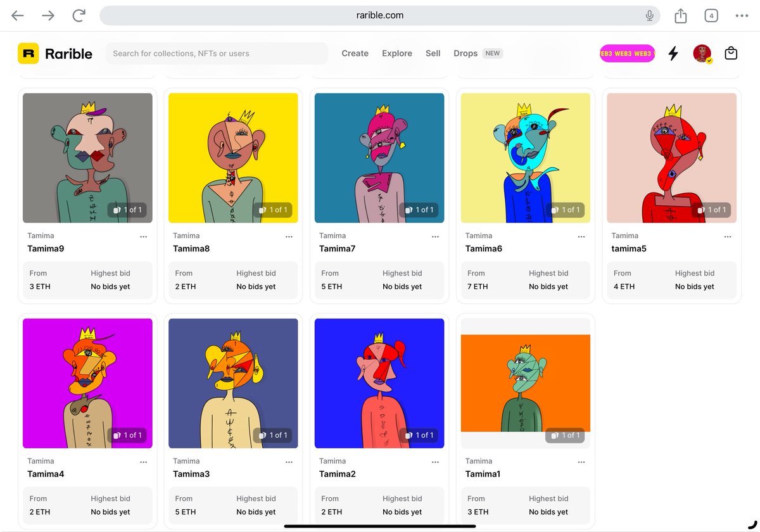
Task: Click No bids yet under Tamima2
Action: (x=402, y=512)
